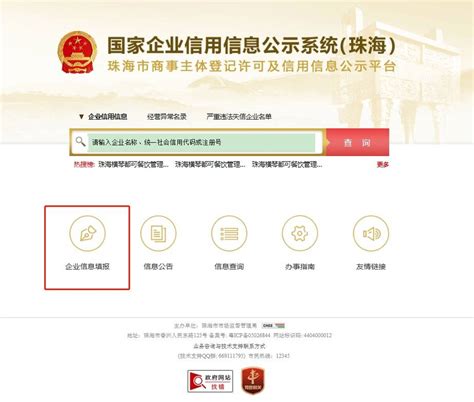The width and height of the screenshot is (474, 402).
Task: Click the 政府网站找错 badge
Action: click(x=210, y=381)
